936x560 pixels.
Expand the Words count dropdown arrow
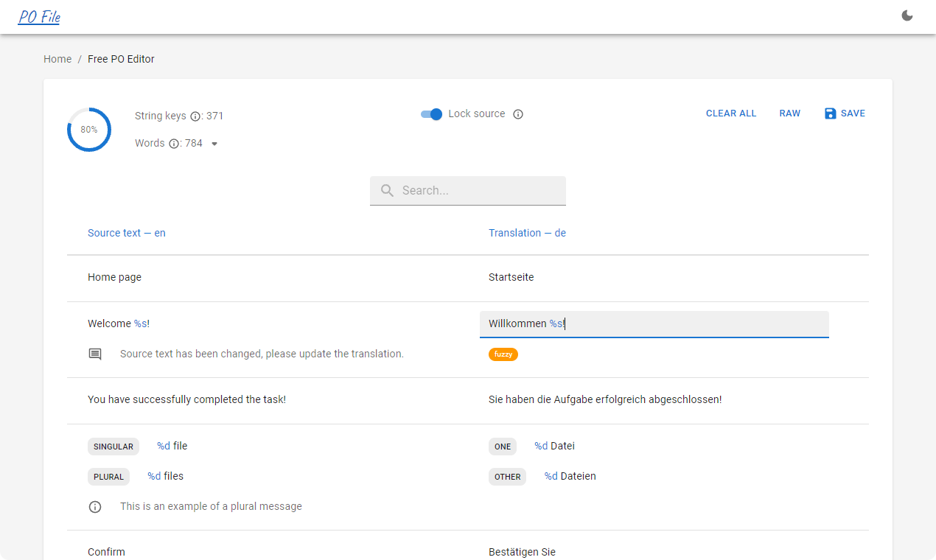coord(214,144)
